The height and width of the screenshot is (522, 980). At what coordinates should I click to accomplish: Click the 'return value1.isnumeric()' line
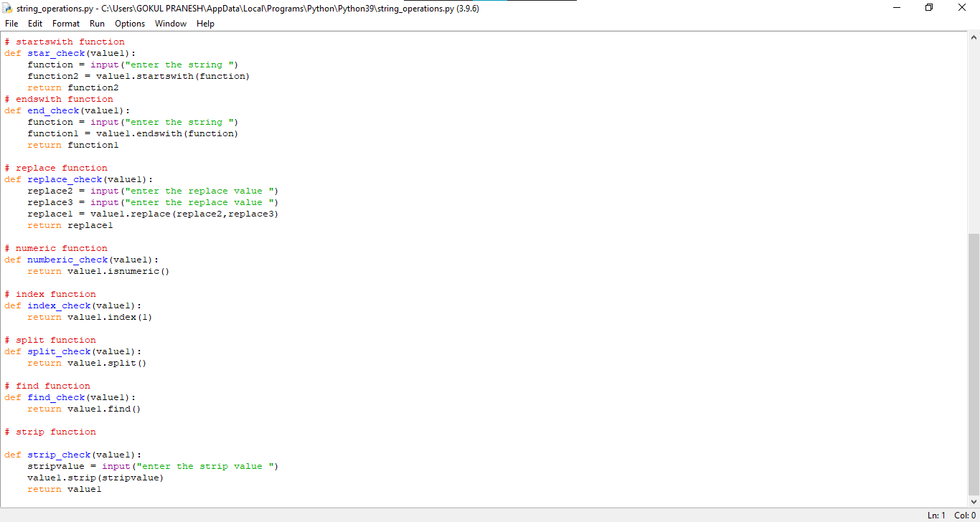click(x=99, y=271)
